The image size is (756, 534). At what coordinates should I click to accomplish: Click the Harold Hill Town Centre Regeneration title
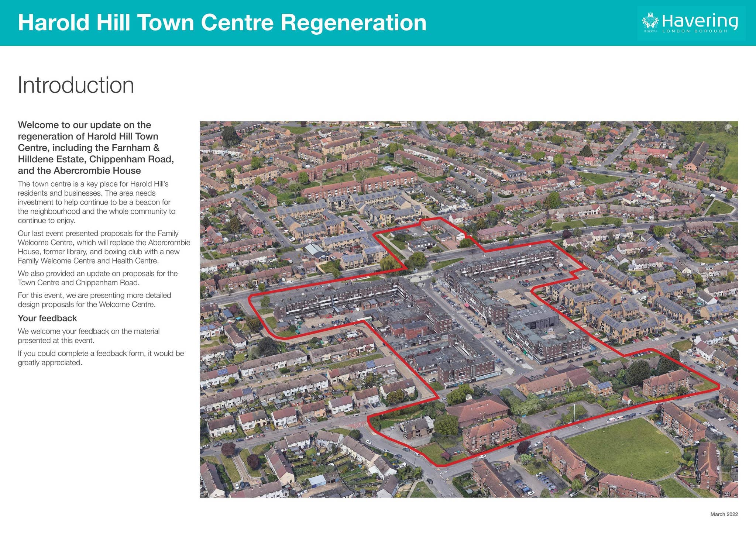(x=222, y=23)
